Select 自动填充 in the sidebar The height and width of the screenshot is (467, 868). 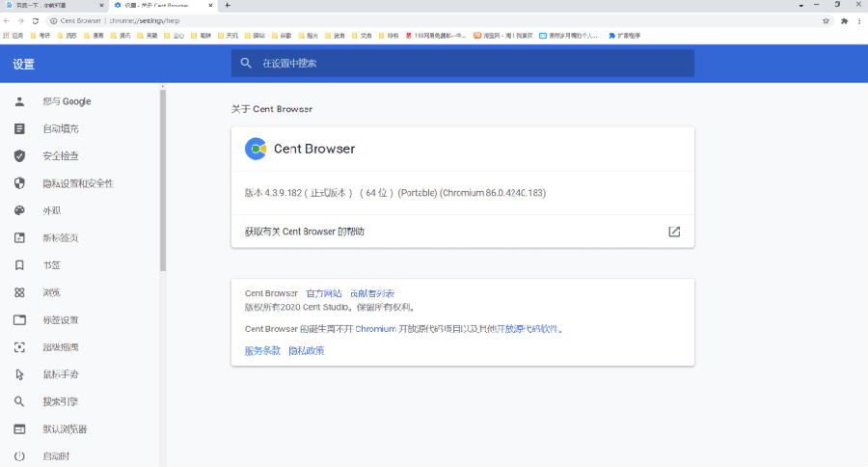coord(60,128)
